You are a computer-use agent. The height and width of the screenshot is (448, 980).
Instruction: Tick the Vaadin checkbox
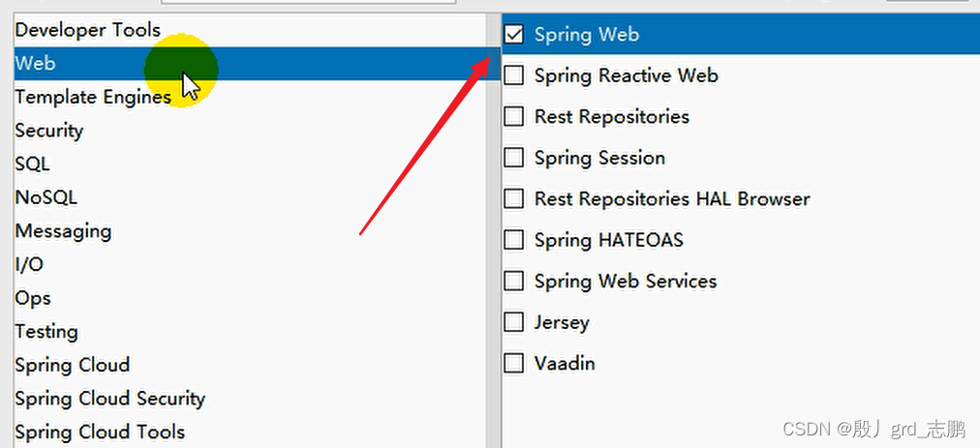[514, 363]
